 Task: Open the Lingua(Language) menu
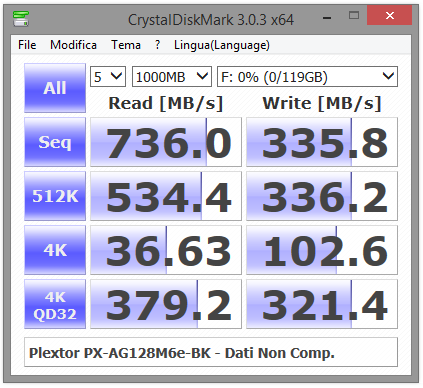pos(222,45)
